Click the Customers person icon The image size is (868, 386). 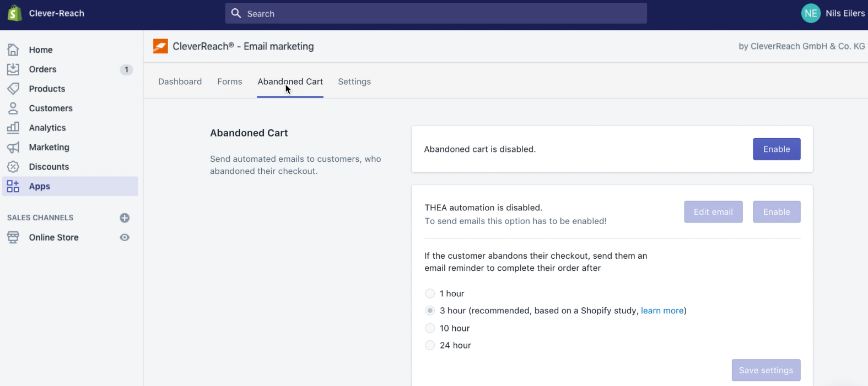tap(13, 108)
